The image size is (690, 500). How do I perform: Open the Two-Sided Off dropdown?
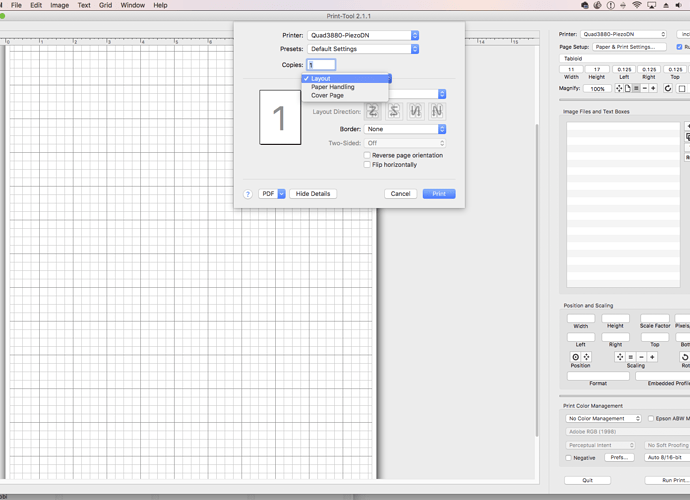[405, 143]
